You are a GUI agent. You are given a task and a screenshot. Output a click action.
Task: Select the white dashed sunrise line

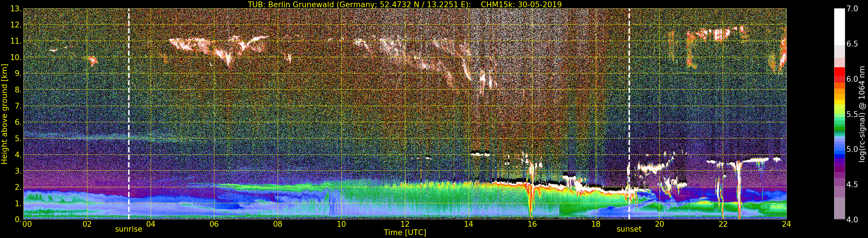coord(129,114)
